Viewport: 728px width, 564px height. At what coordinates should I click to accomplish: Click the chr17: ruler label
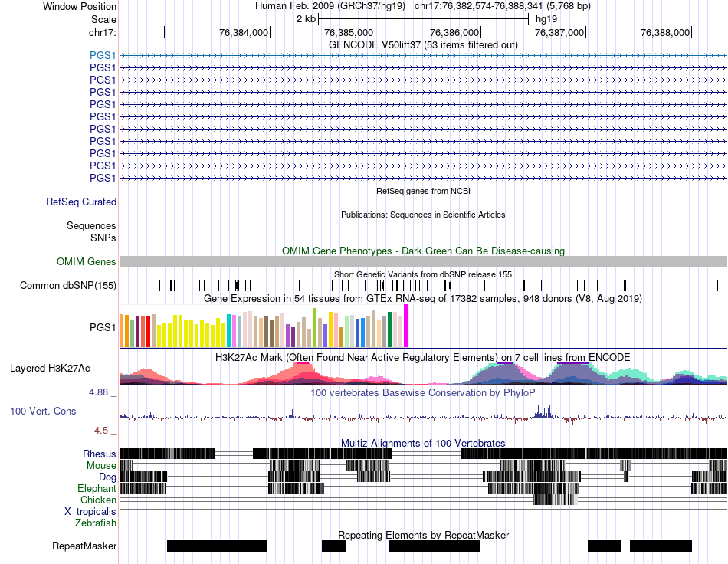click(x=102, y=32)
